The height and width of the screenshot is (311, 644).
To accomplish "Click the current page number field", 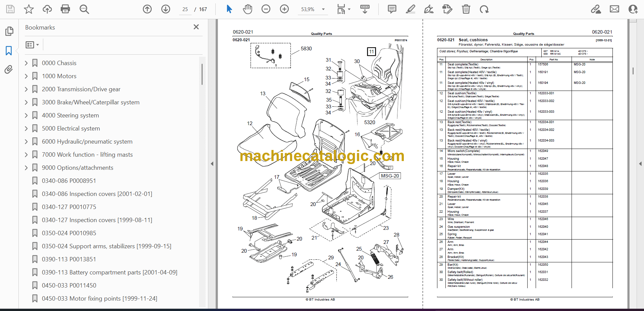I will 185,9.
